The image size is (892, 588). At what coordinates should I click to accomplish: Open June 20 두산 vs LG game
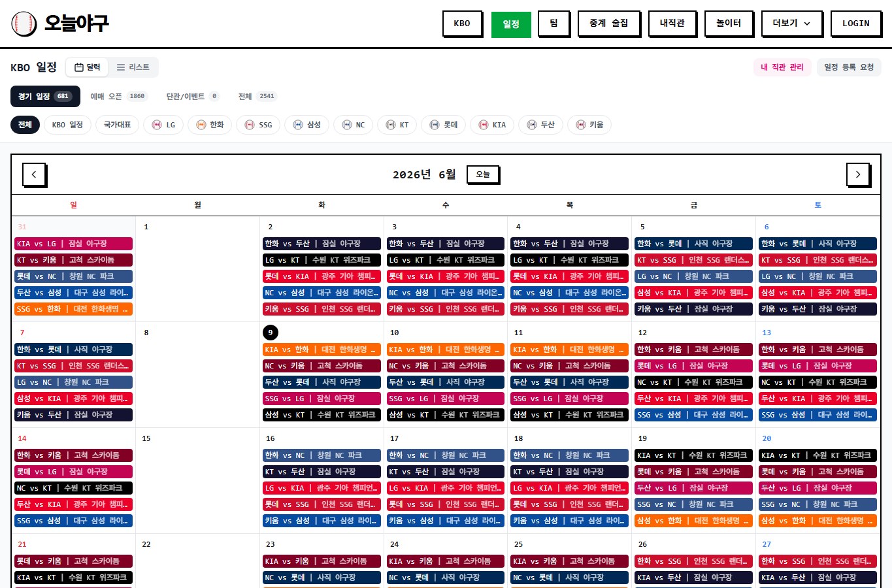(x=818, y=488)
